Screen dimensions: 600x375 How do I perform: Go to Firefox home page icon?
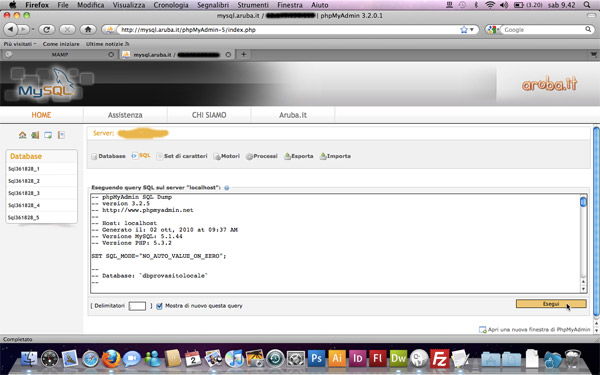coord(88,29)
